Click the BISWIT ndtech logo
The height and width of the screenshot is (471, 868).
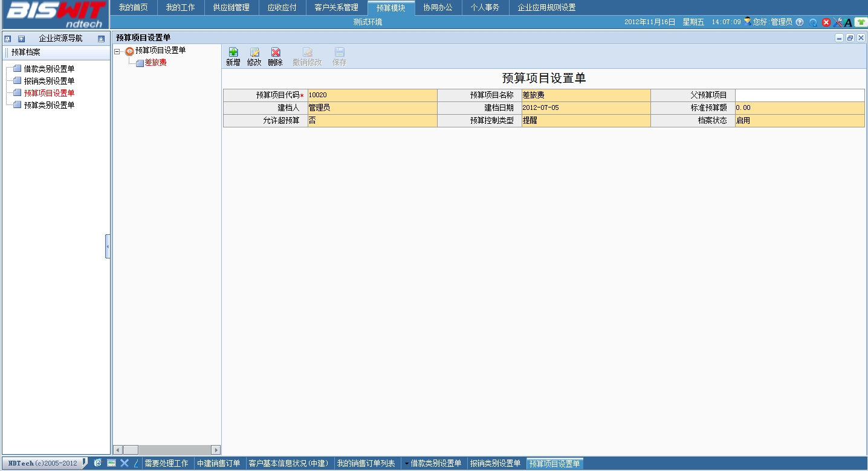click(x=55, y=14)
